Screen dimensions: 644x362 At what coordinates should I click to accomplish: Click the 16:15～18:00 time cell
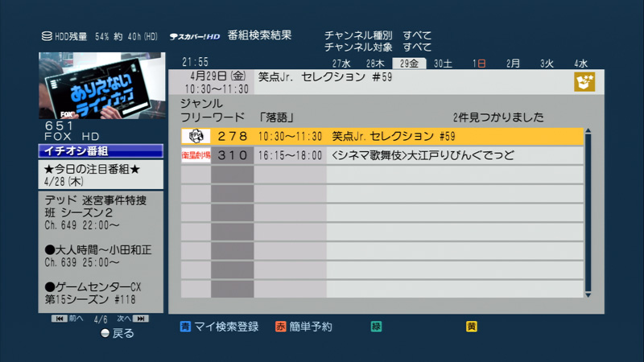(x=290, y=155)
